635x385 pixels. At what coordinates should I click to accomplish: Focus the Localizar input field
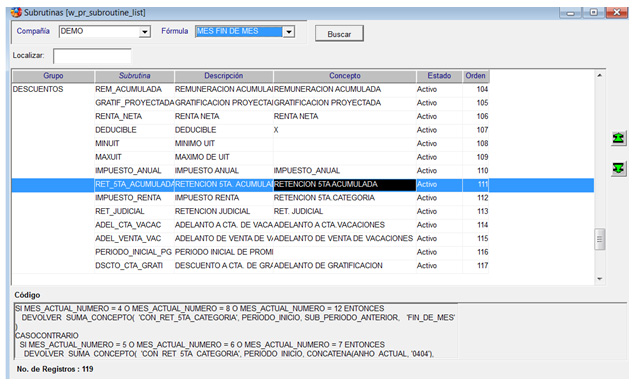pyautogui.click(x=92, y=56)
